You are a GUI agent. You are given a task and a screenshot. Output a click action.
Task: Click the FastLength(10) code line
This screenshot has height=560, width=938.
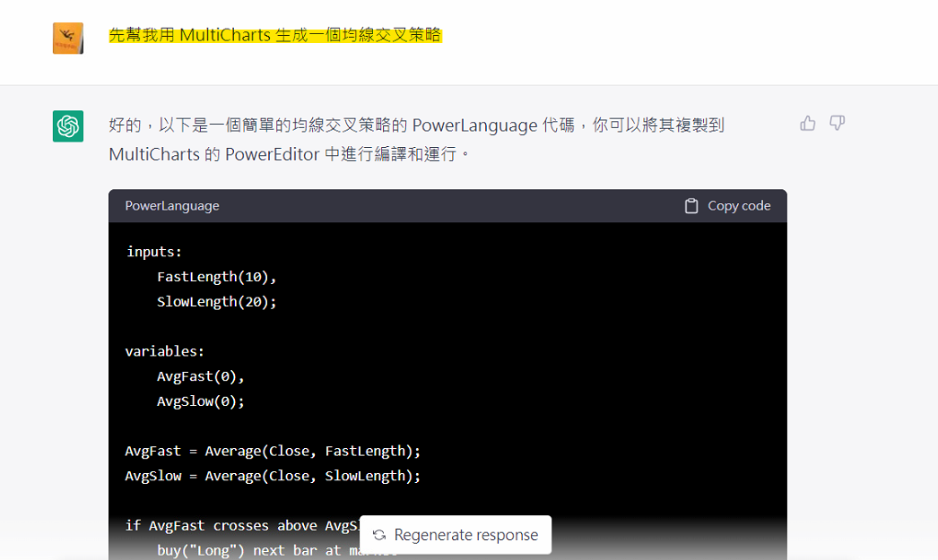[216, 277]
